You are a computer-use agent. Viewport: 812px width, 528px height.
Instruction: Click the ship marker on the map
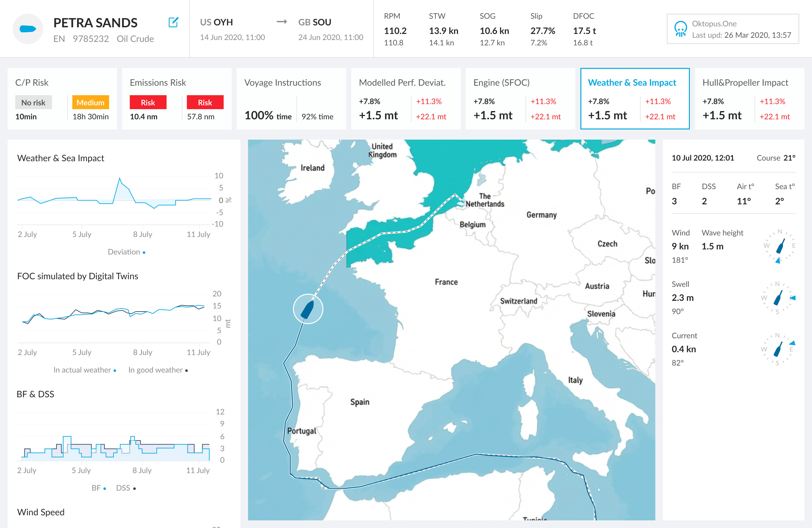pos(308,309)
